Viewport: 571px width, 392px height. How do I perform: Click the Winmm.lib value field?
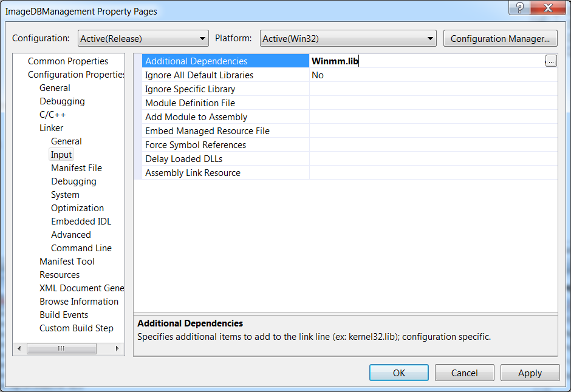pyautogui.click(x=425, y=61)
